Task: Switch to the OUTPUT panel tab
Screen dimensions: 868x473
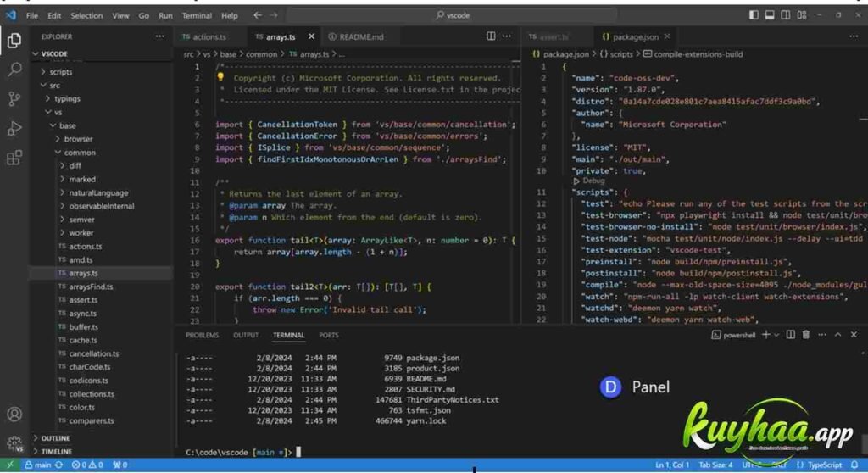Action: click(x=246, y=335)
